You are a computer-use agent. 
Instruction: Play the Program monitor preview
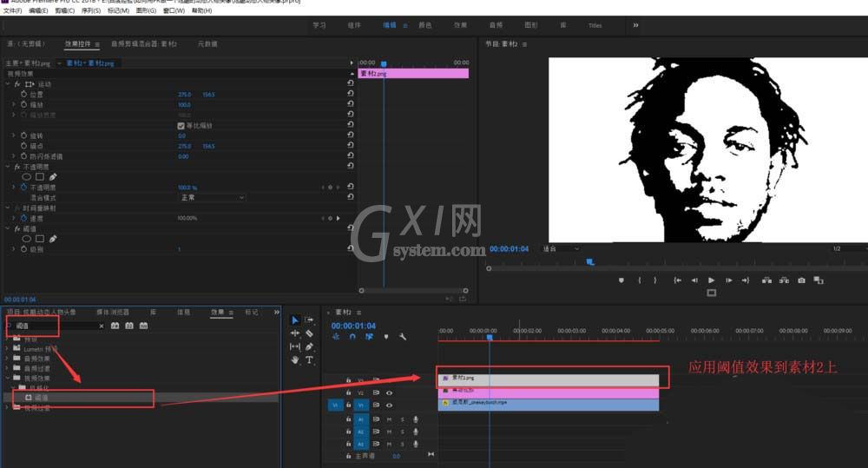tap(712, 280)
